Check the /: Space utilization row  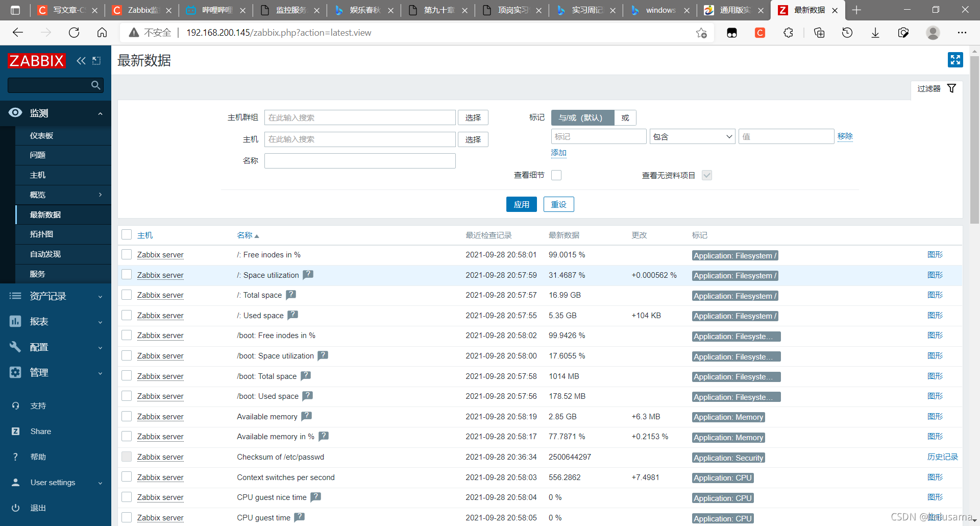click(127, 275)
